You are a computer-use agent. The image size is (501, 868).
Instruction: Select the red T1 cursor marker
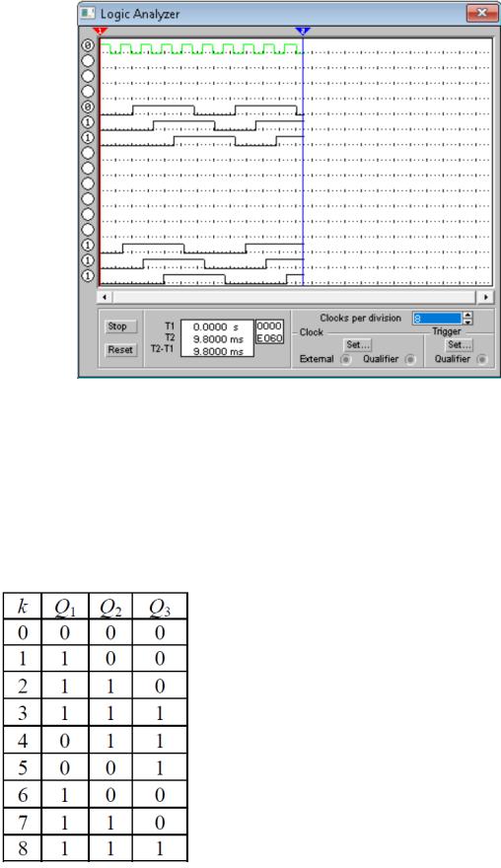(100, 31)
